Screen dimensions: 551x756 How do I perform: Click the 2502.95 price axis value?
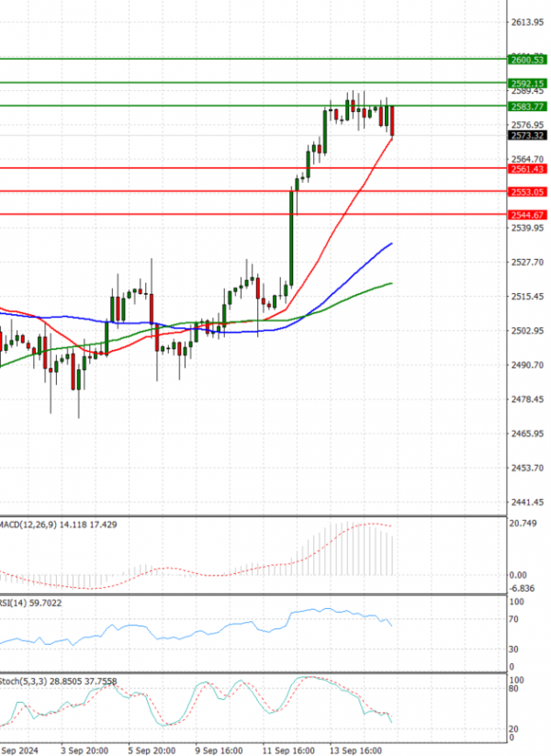pyautogui.click(x=527, y=331)
